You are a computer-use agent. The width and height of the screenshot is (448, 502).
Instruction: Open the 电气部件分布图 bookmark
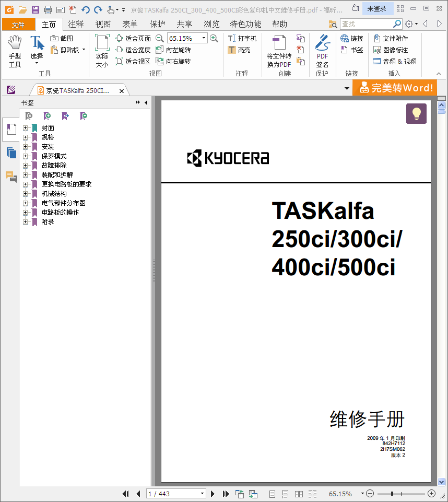click(x=63, y=203)
